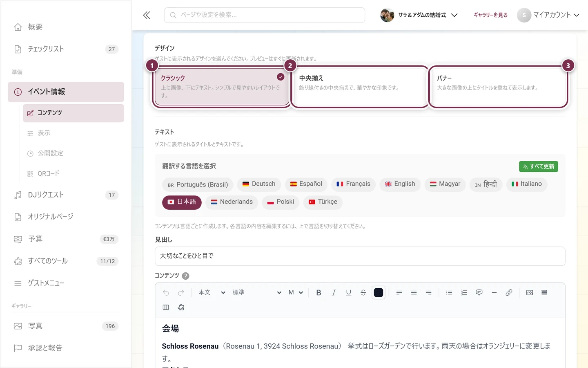
Task: Select the 日本語 language chip
Action: pyautogui.click(x=182, y=202)
